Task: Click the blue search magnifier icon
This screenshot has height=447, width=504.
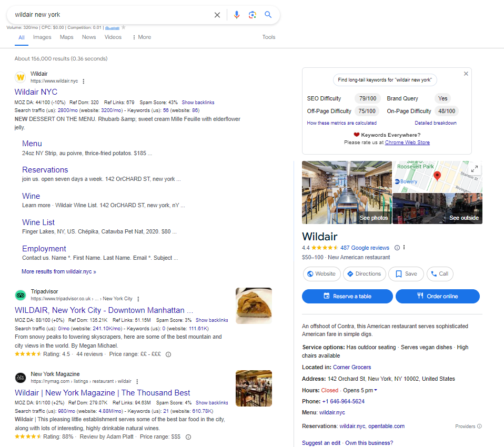Action: coord(268,15)
